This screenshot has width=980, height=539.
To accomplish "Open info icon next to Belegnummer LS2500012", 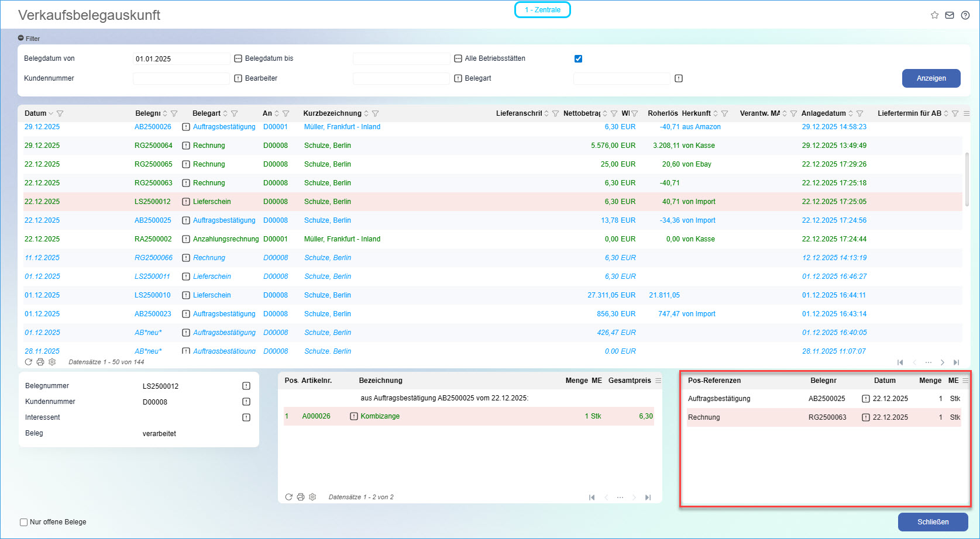I will pyautogui.click(x=246, y=386).
